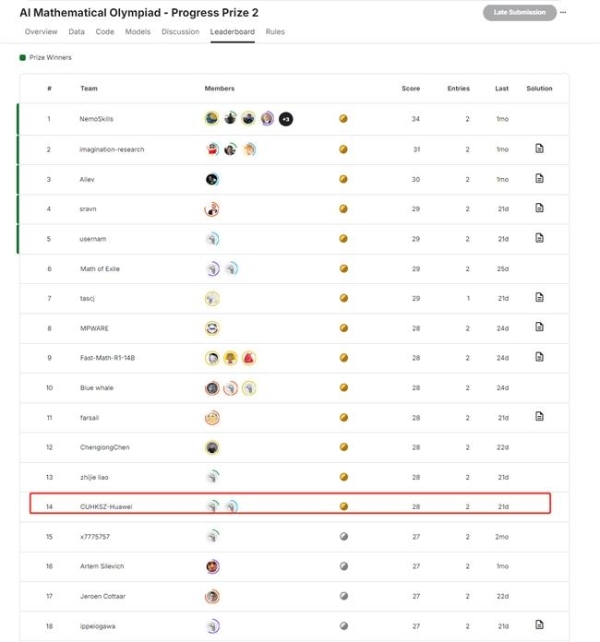This screenshot has height=642, width=600.
Task: View solution file for team sravn
Action: [539, 208]
